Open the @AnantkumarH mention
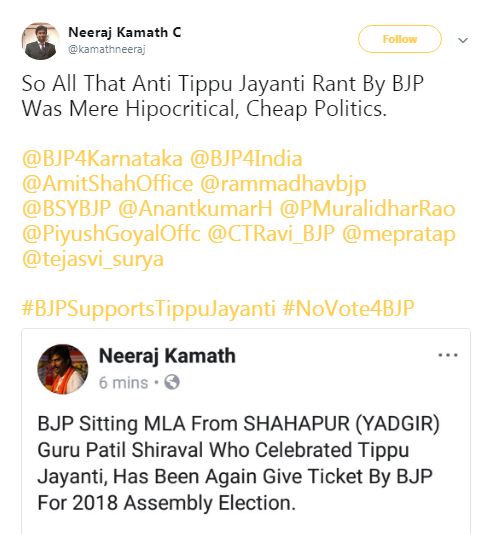The height and width of the screenshot is (534, 490). [195, 209]
